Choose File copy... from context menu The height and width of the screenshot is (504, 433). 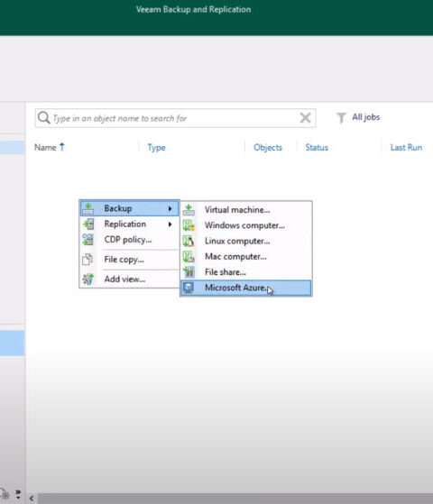tap(129, 260)
